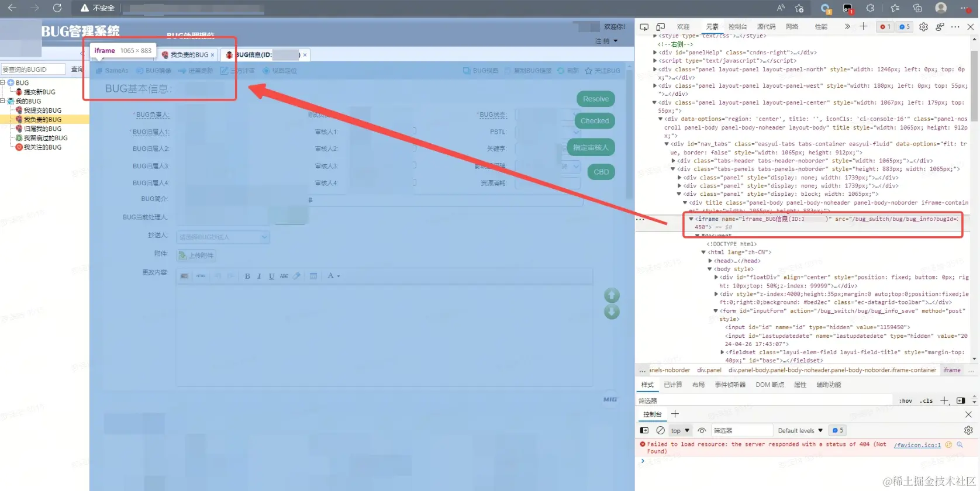The image size is (980, 491).
Task: Switch to 源代码 DevTools tab
Action: pyautogui.click(x=766, y=27)
